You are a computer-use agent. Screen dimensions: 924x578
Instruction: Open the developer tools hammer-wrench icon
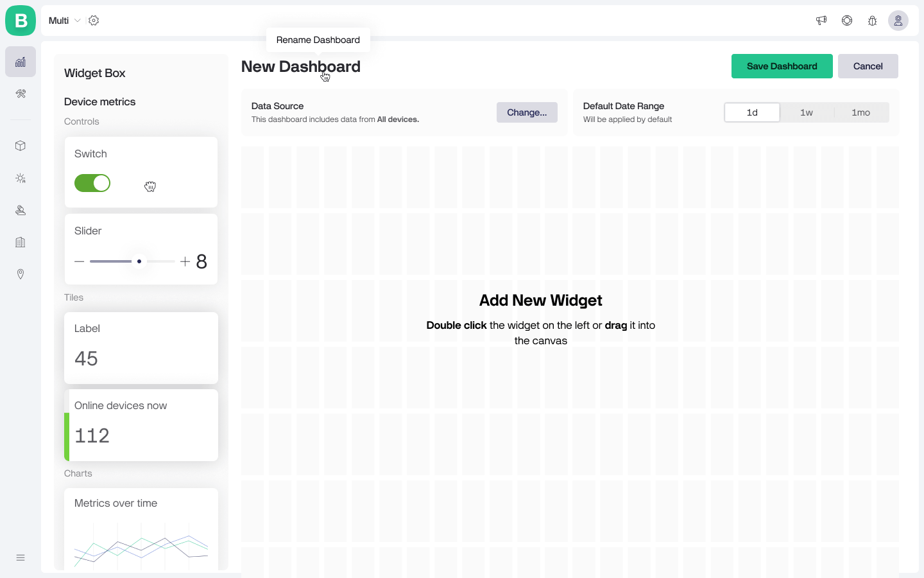pos(21,94)
